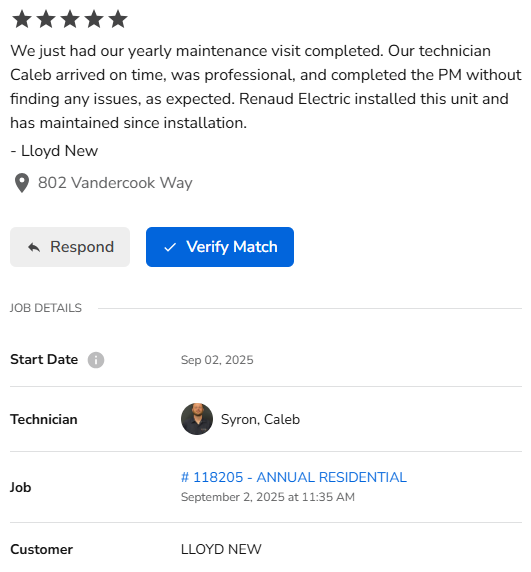Click the location pin icon
531x572 pixels.
(x=22, y=183)
